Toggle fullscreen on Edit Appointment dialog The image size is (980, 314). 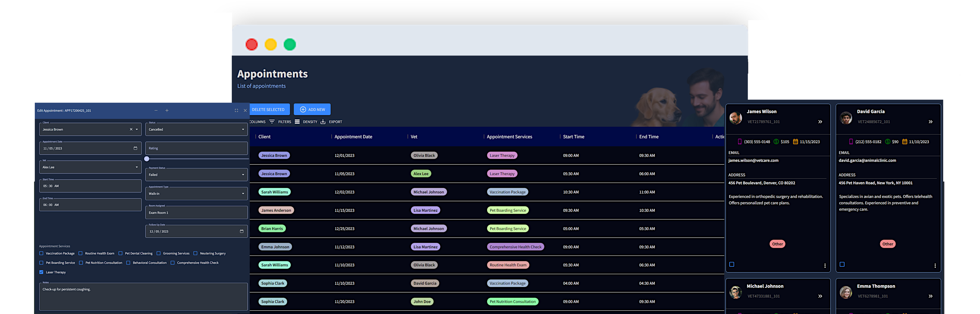coord(236,110)
